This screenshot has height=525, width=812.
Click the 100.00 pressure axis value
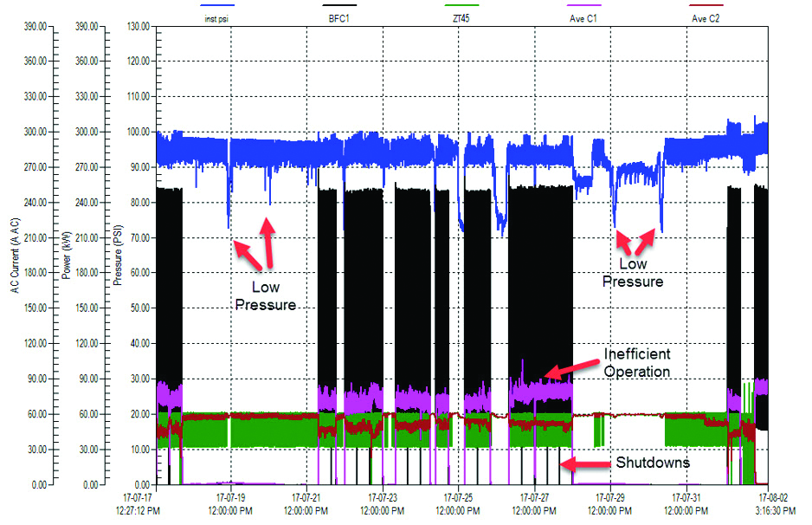[x=139, y=133]
